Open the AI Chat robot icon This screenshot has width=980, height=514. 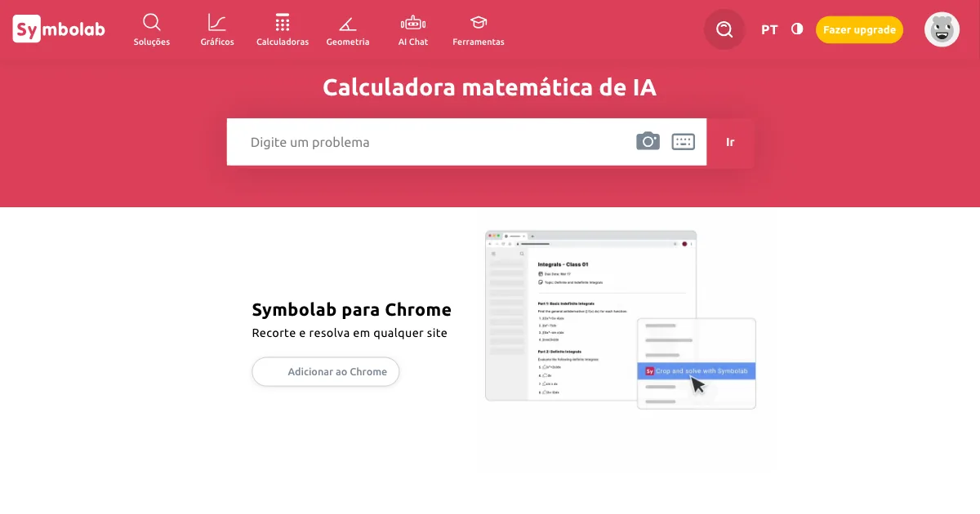[413, 23]
